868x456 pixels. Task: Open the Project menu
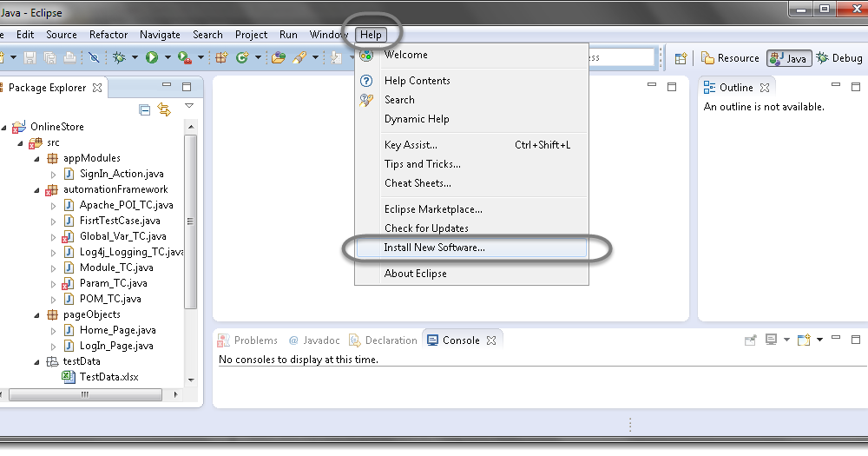click(x=252, y=35)
